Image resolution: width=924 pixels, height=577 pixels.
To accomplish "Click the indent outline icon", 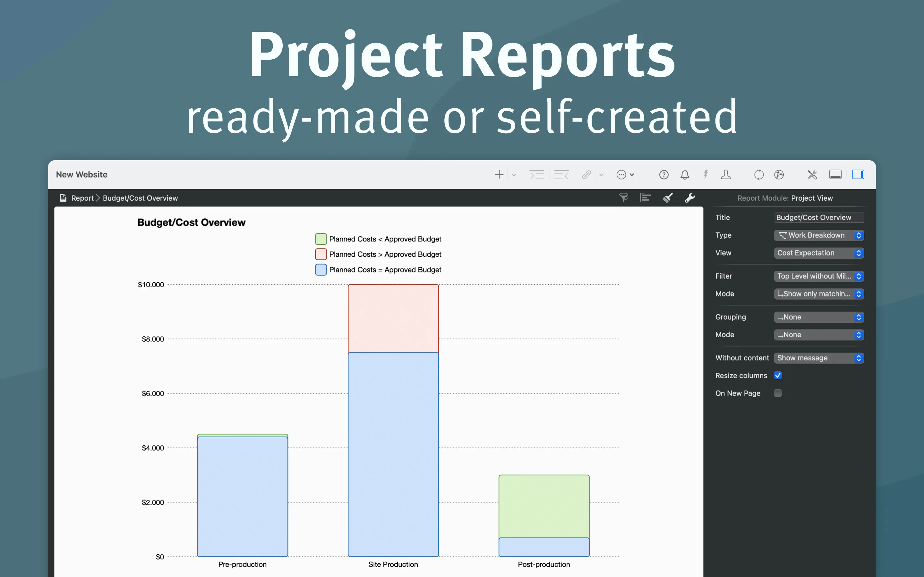I will 537,175.
